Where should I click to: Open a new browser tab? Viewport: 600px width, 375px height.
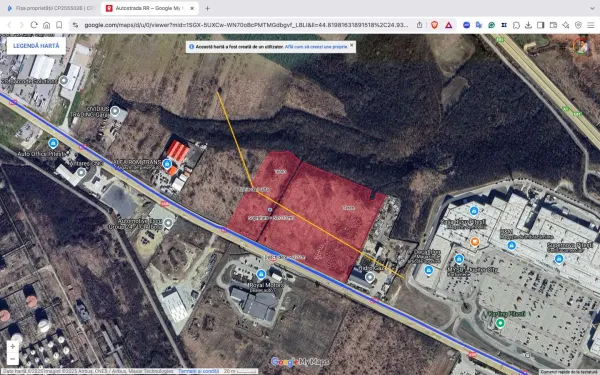pos(207,8)
